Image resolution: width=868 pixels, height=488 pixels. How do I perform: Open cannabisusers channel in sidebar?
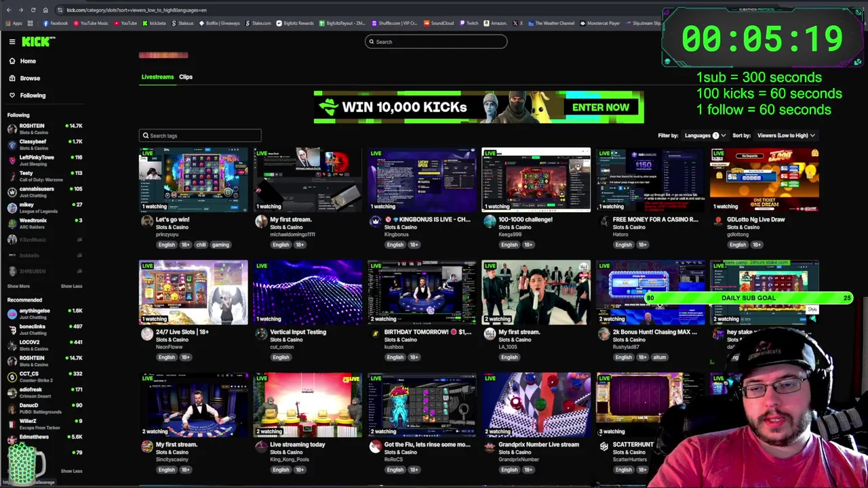(45, 192)
